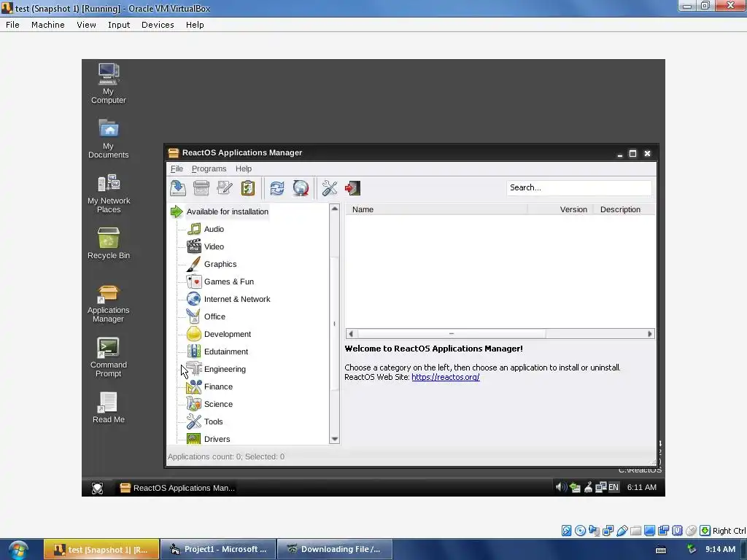The image size is (747, 560).
Task: Select the Internet & Network category
Action: [237, 299]
